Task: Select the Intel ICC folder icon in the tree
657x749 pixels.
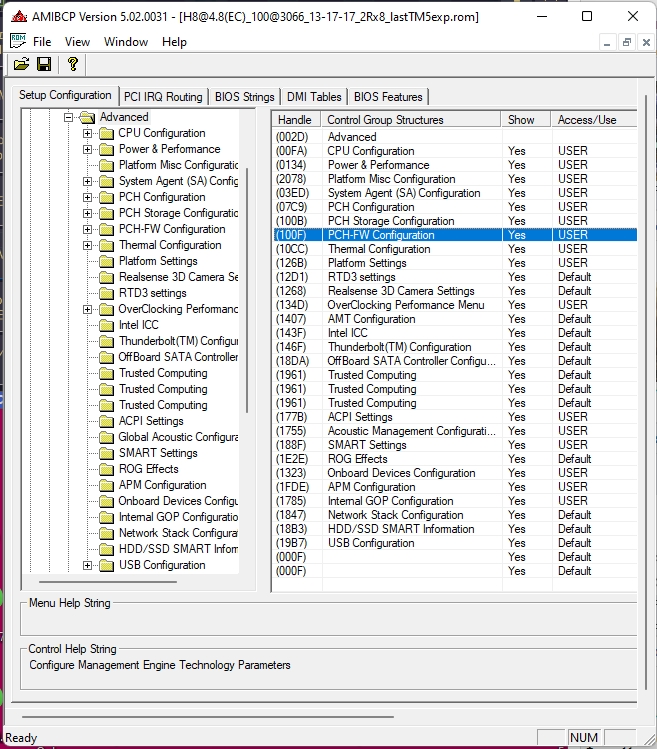Action: coord(106,325)
